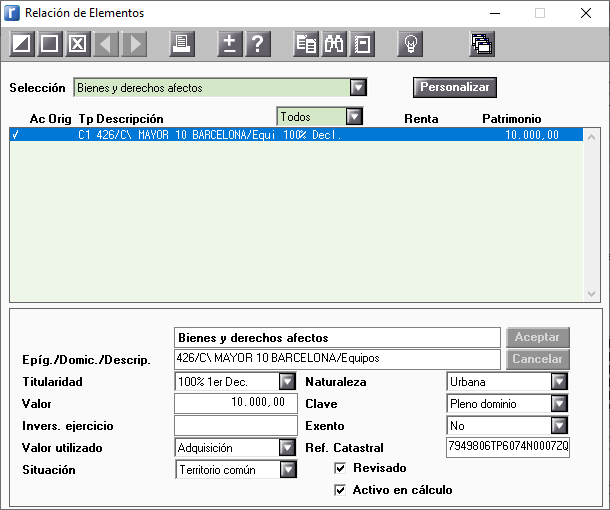Go to next record with right arrow
Screen dimensions: 610x510
click(x=135, y=44)
